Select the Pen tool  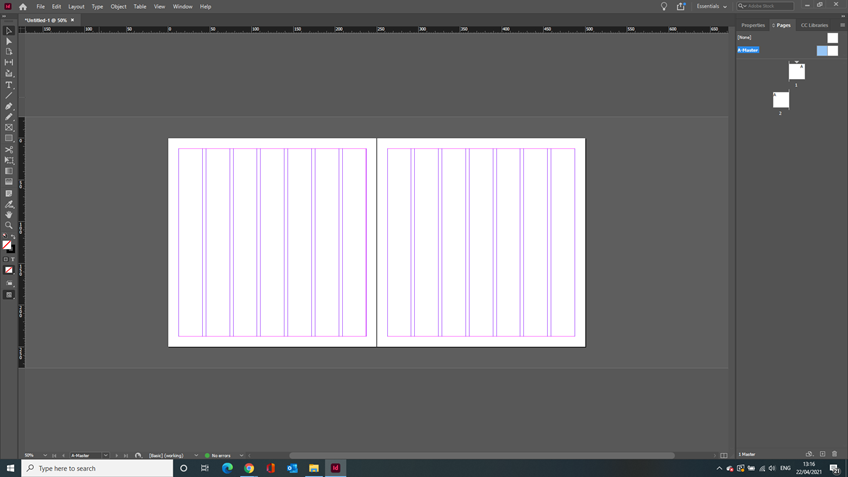[x=9, y=107]
